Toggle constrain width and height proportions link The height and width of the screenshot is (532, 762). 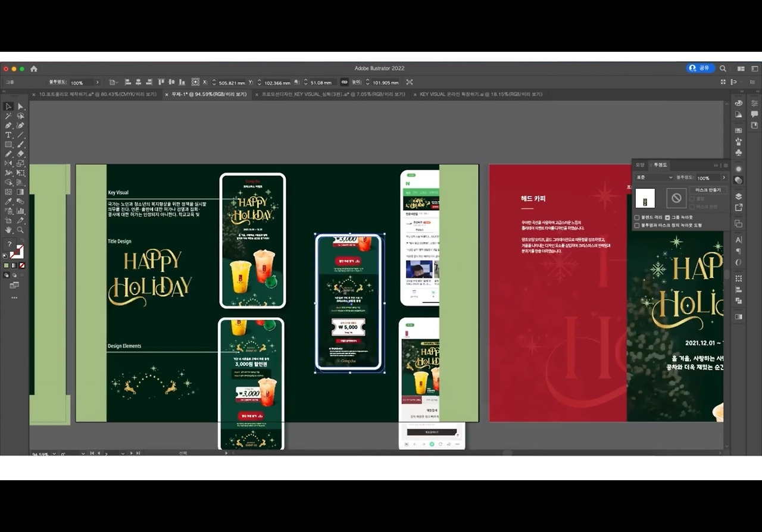pyautogui.click(x=344, y=82)
